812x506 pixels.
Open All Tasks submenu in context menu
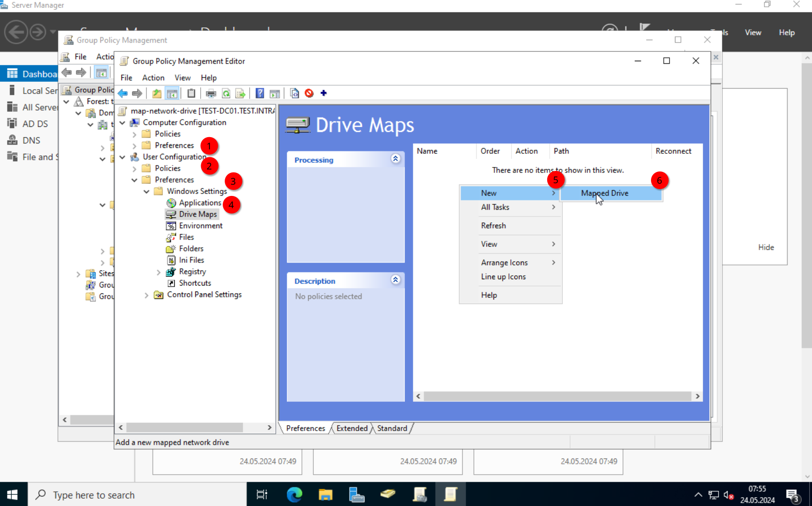(x=510, y=207)
